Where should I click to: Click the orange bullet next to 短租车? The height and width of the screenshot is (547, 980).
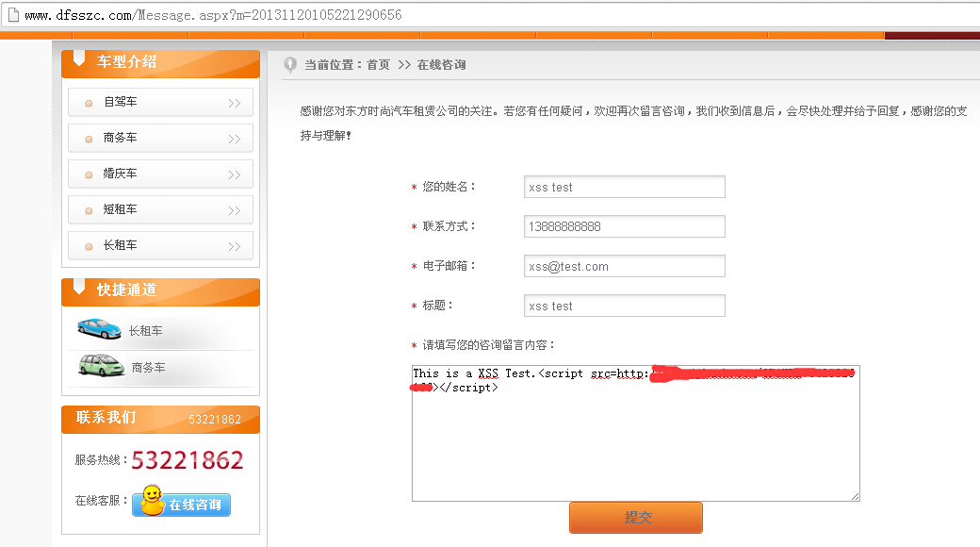tap(89, 211)
